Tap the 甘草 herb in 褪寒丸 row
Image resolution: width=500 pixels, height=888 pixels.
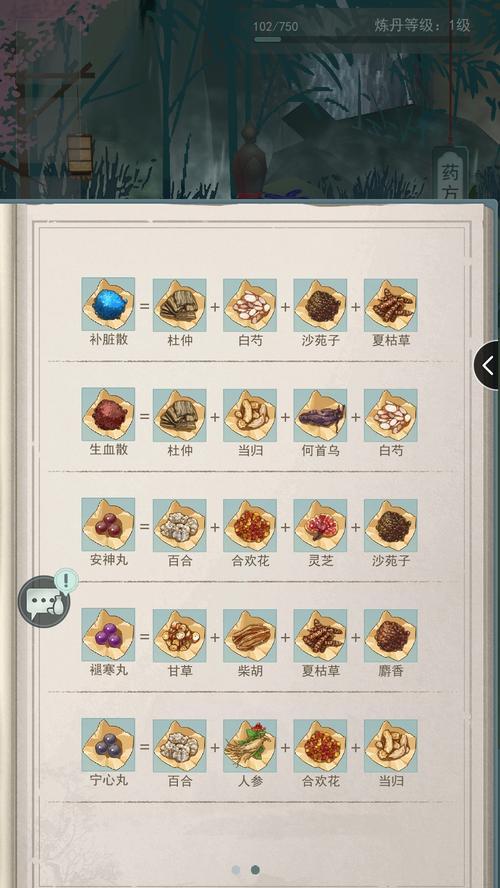[180, 636]
